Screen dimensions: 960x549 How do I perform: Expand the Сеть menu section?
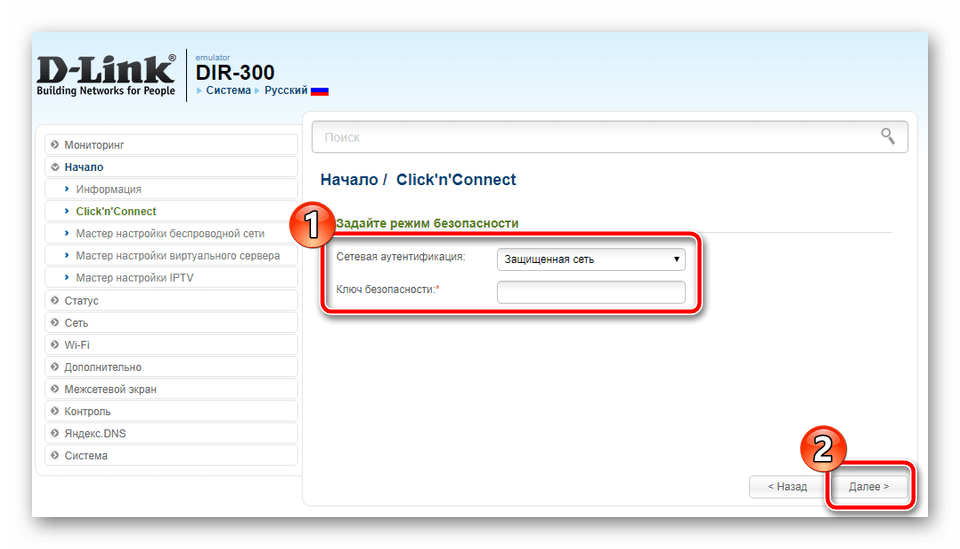coord(171,323)
